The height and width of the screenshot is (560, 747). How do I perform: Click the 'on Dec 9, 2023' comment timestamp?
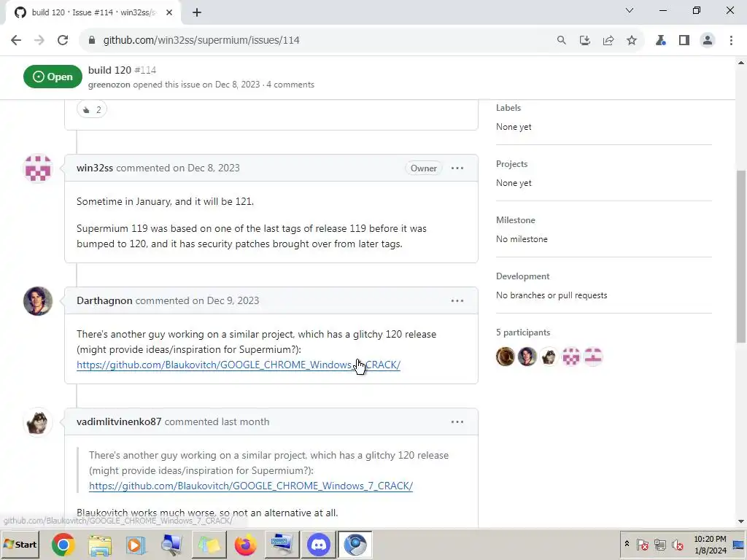pyautogui.click(x=226, y=301)
